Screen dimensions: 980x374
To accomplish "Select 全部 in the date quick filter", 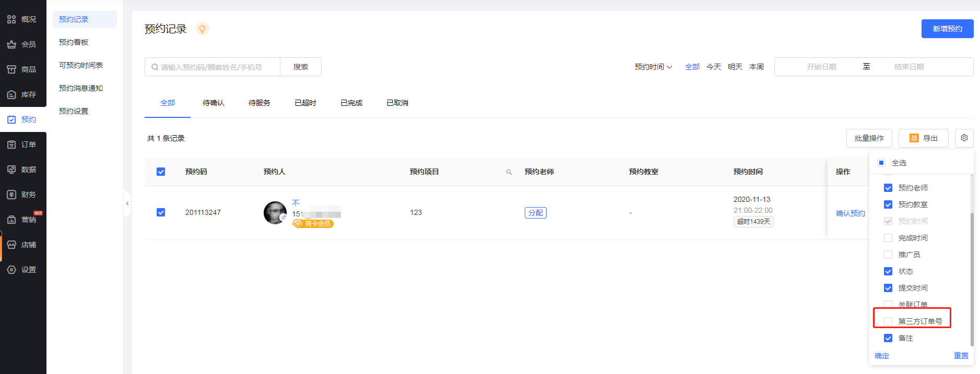I will click(x=692, y=67).
